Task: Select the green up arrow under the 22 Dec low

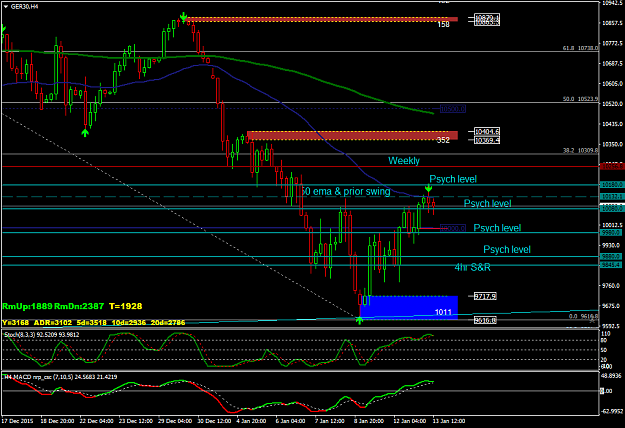Action: 85,132
